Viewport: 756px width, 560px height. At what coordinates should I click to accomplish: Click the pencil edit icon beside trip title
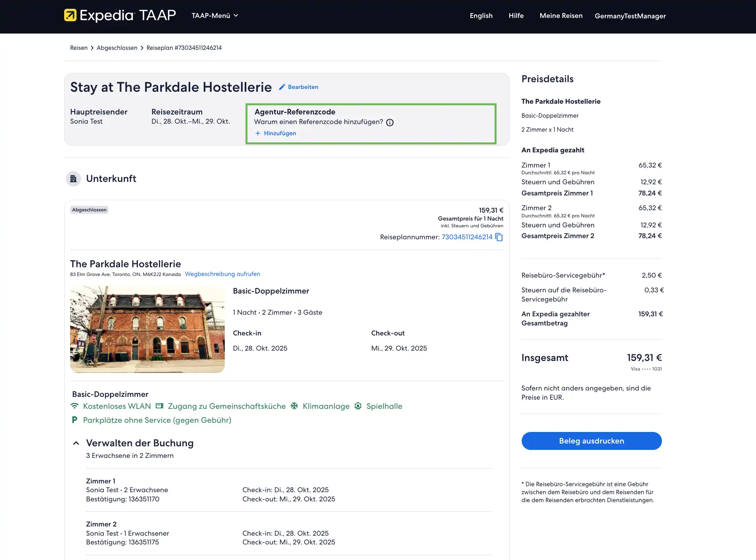click(x=282, y=87)
